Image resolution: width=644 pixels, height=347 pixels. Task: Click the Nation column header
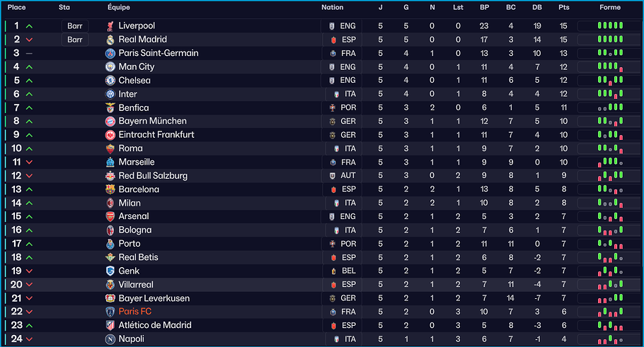[x=332, y=7]
